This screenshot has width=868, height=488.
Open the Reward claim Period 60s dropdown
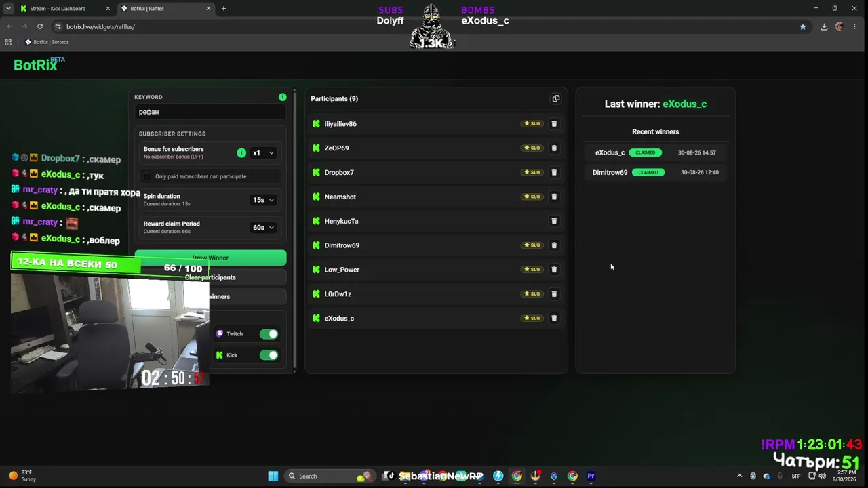point(263,228)
